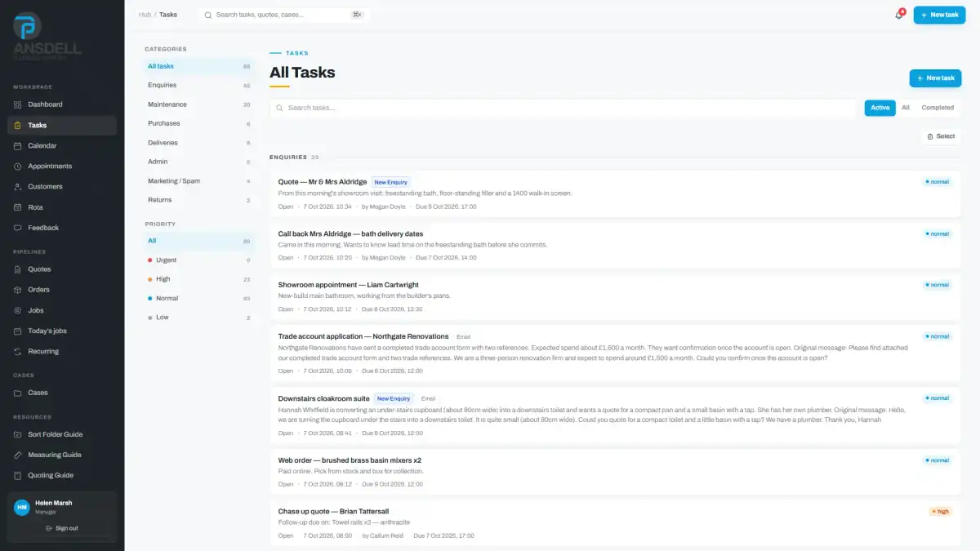Open Chase up quote — Brian Tattersall
This screenshot has height=551, width=980.
point(615,522)
